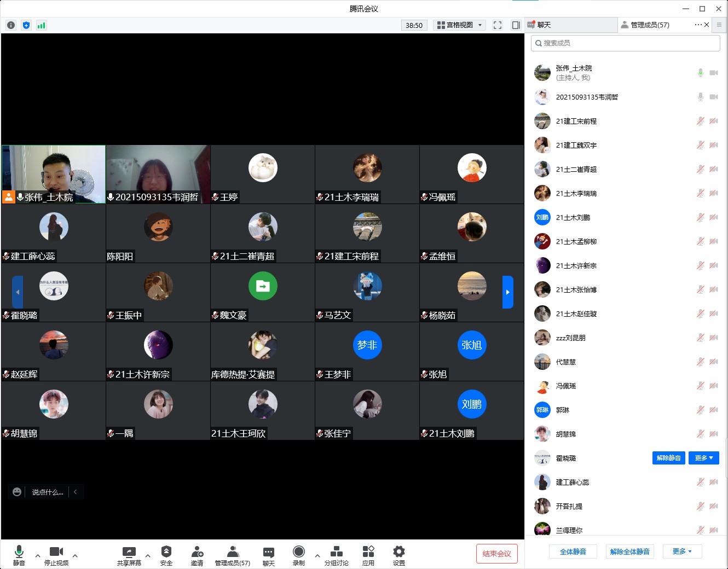Stop video camera
Viewport: 728px width, 569px height.
[x=56, y=555]
